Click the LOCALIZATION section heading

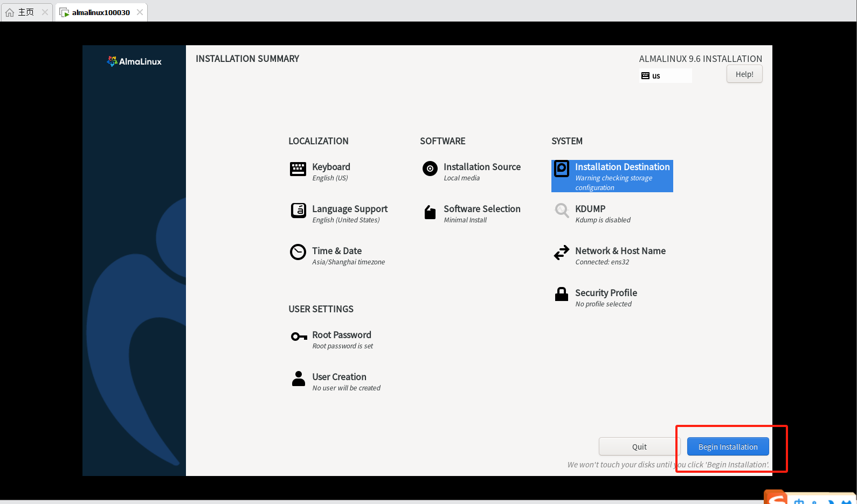click(x=319, y=141)
